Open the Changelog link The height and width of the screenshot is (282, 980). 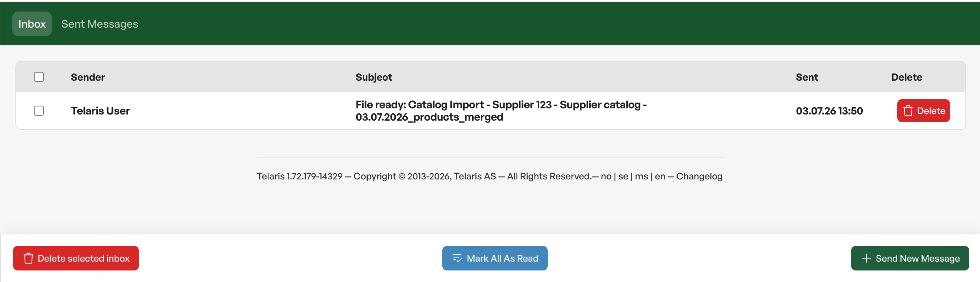699,176
